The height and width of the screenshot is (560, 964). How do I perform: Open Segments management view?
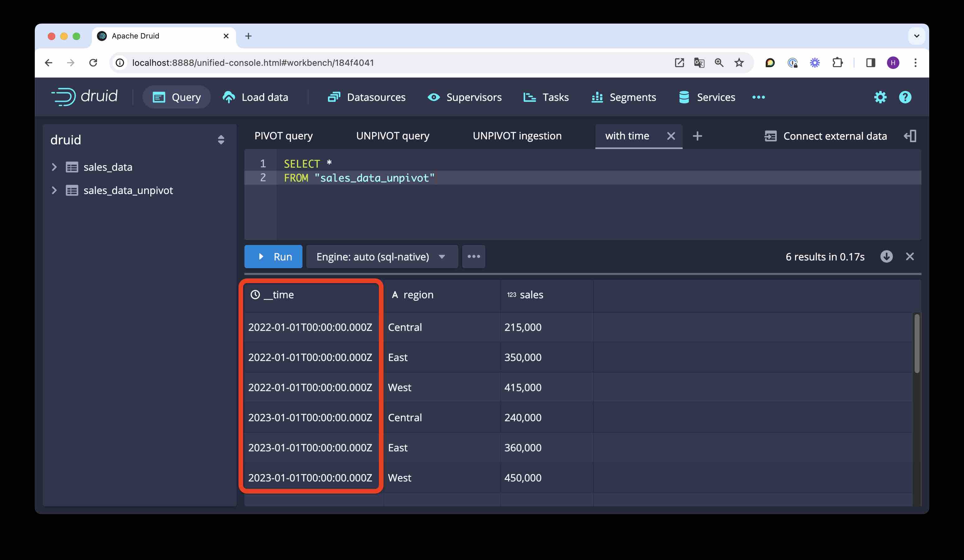pos(633,97)
